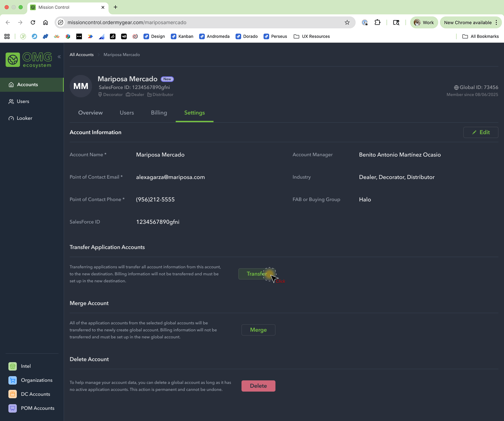Viewport: 504px width, 421px height.
Task: Open the red spiral bookmark icon
Action: pyautogui.click(x=135, y=36)
